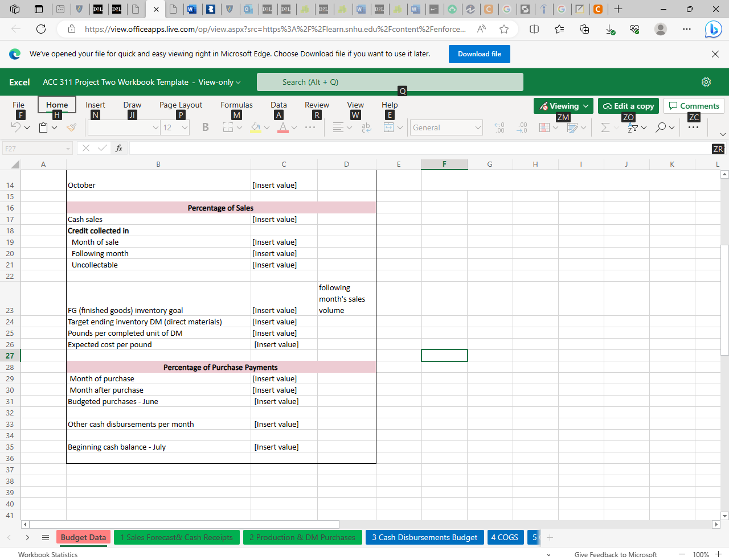Toggle the browser split screen icon
Image resolution: width=729 pixels, height=560 pixels.
[x=534, y=29]
